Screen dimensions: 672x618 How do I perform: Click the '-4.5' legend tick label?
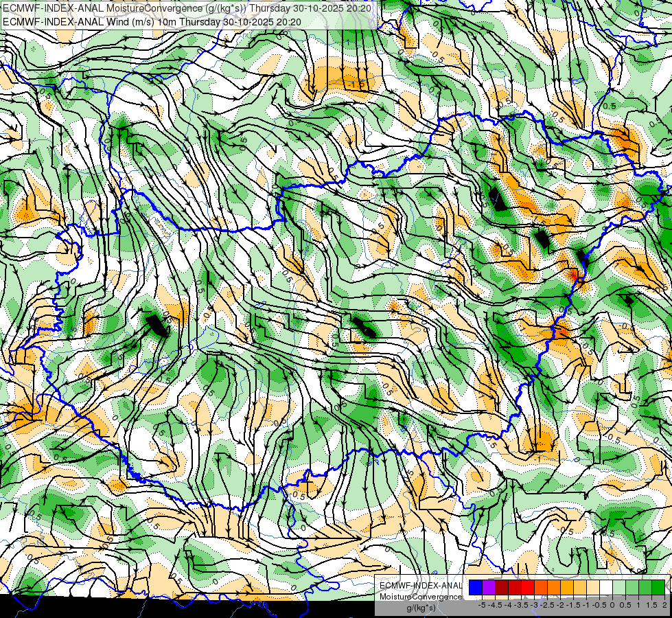click(495, 605)
